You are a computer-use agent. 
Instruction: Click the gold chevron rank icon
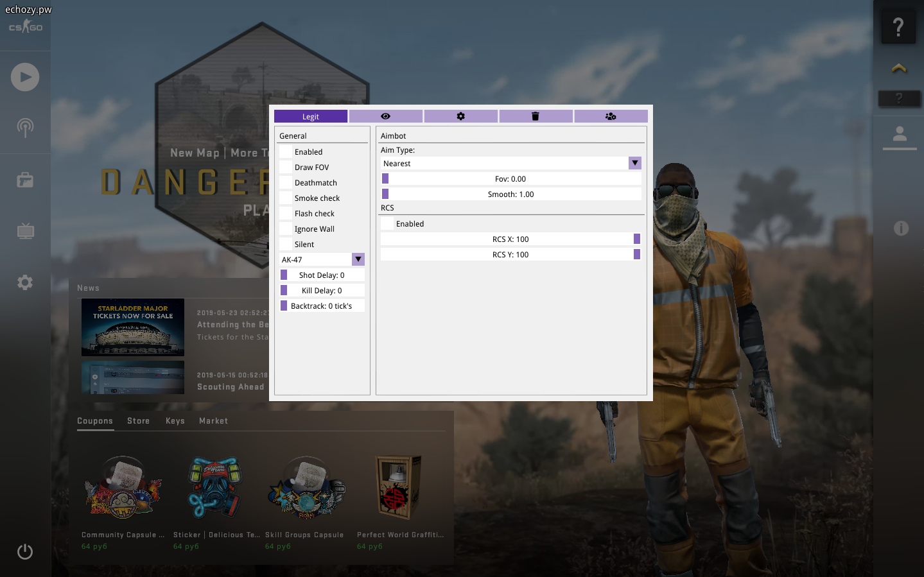point(899,67)
